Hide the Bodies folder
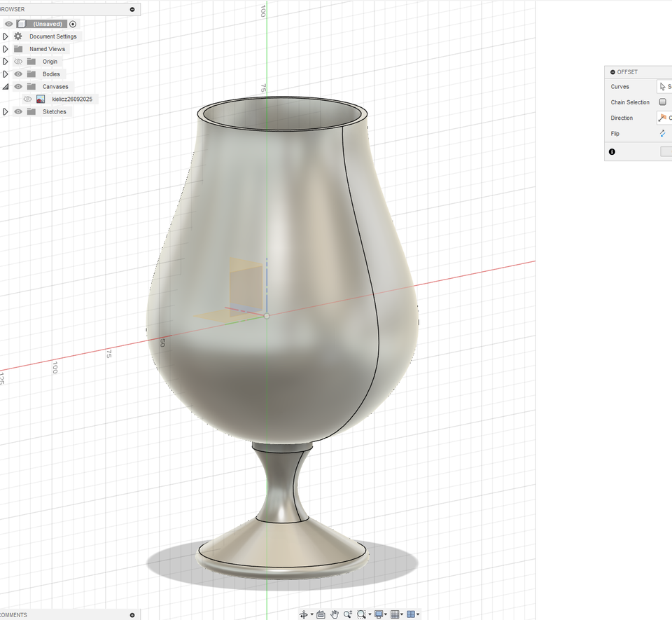The image size is (672, 620). click(19, 74)
